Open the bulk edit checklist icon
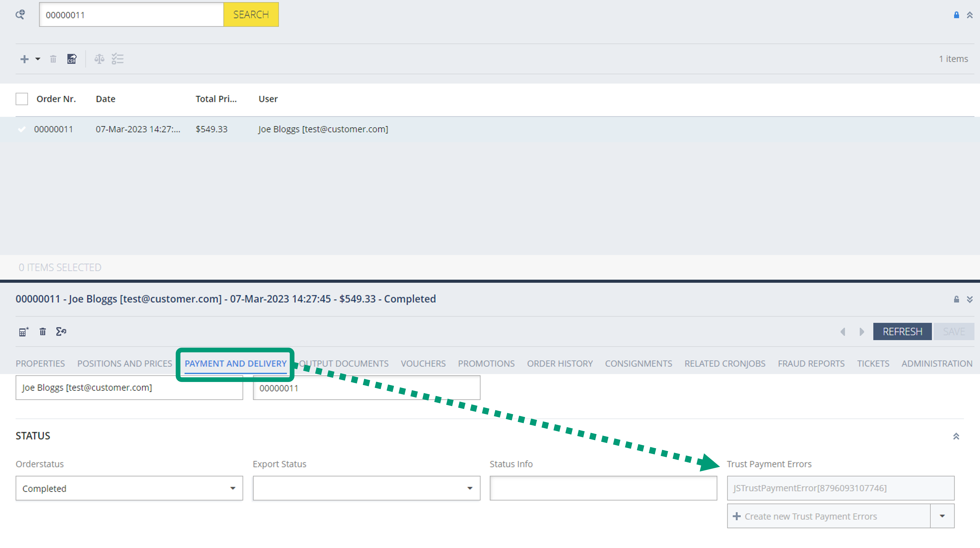The height and width of the screenshot is (548, 980). 118,59
